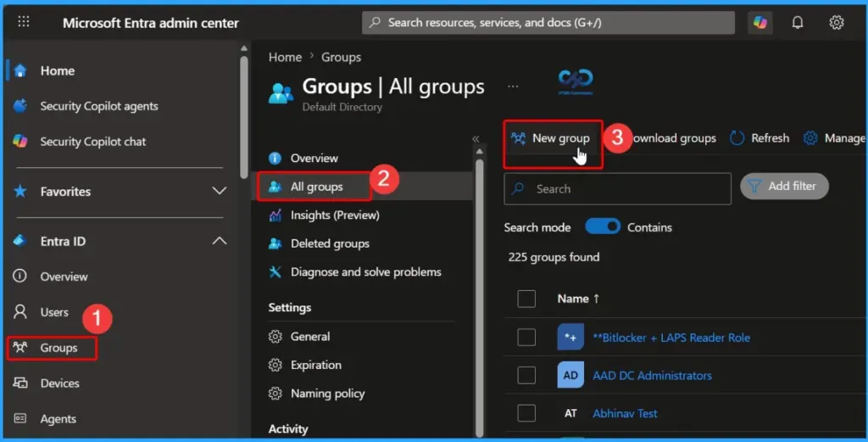Click the Favorites star icon
868x442 pixels.
pyautogui.click(x=20, y=191)
